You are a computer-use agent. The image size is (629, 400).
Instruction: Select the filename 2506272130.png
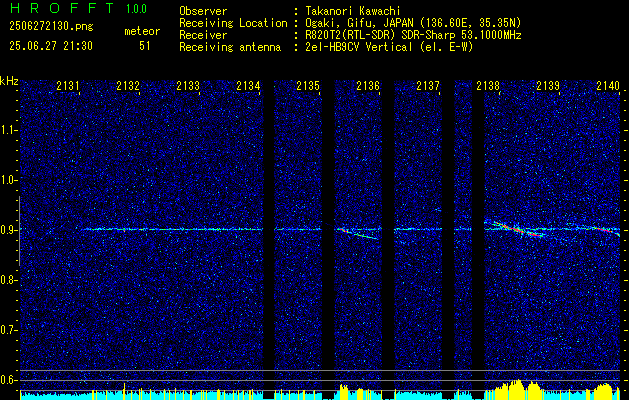click(x=51, y=27)
